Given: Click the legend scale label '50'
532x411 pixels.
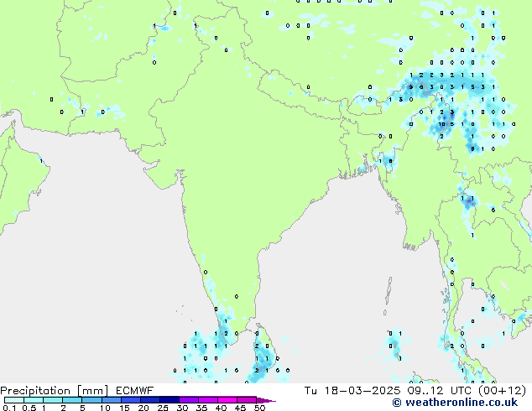Looking at the screenshot, I should (259, 408).
